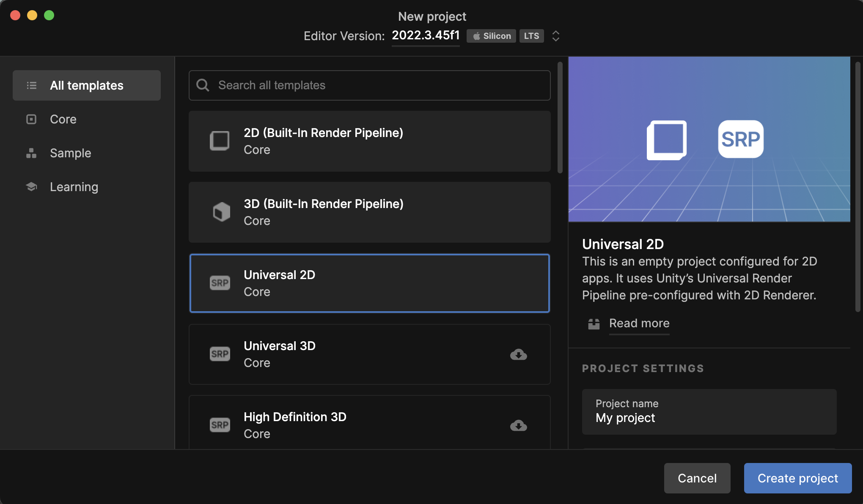Screen dimensions: 863x504
Task: Open the editor version selector arrows
Action: pyautogui.click(x=556, y=36)
